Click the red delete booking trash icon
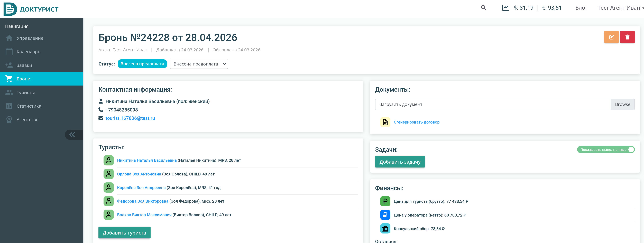This screenshot has height=243, width=644. click(627, 37)
